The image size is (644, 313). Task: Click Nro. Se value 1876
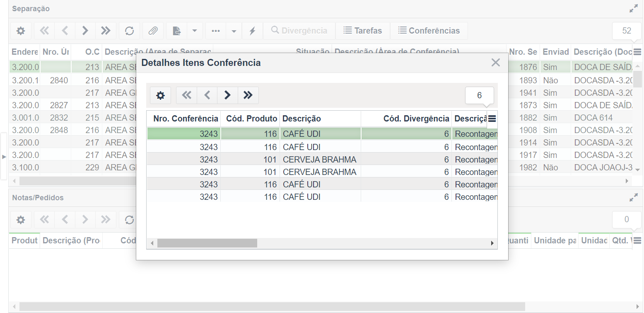pos(524,67)
